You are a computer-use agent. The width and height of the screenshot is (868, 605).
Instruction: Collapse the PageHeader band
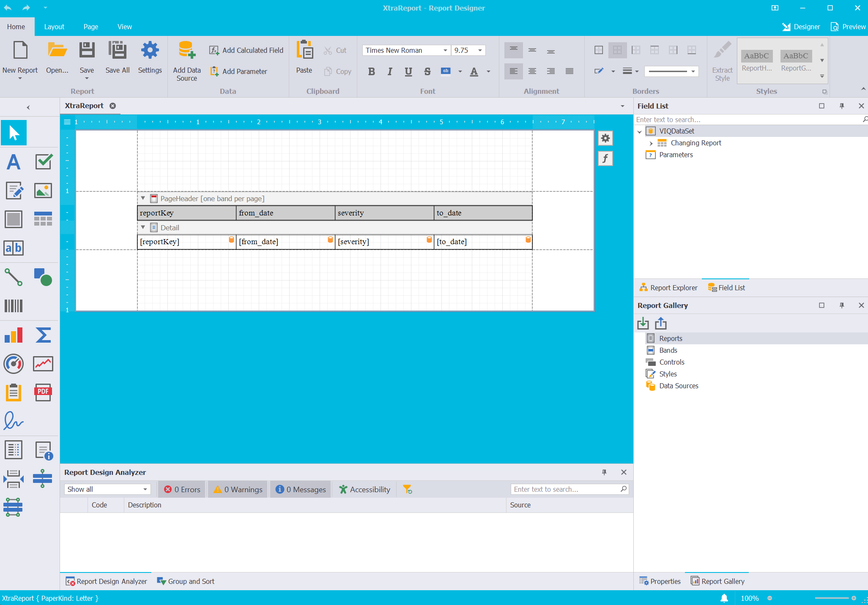click(x=143, y=198)
